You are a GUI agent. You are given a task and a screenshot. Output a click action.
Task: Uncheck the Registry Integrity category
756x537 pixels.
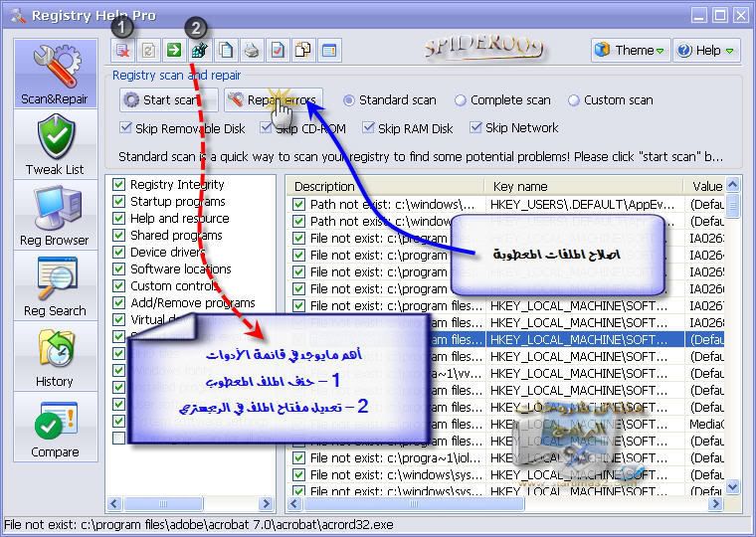click(x=118, y=184)
